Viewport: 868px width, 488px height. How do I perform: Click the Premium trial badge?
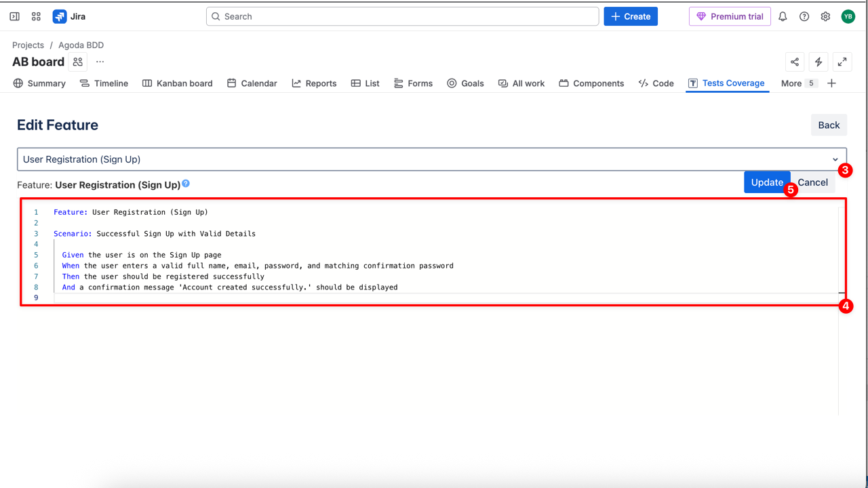[x=730, y=16]
